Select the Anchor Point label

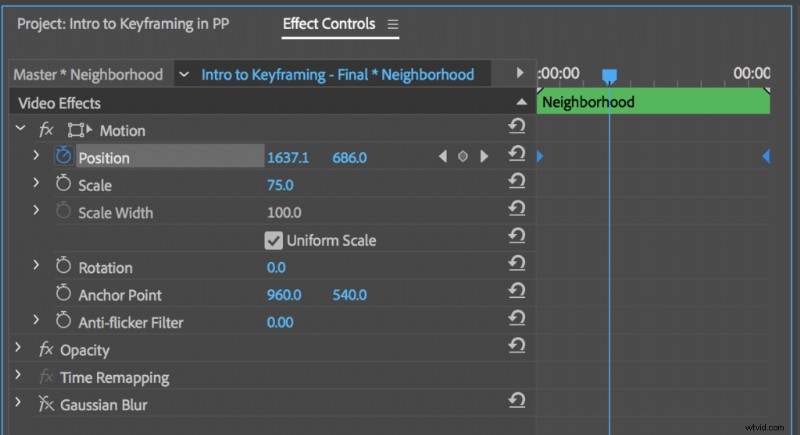pos(120,295)
